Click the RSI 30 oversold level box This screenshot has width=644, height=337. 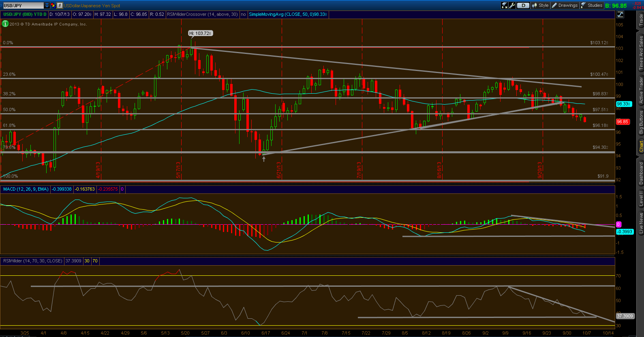(x=87, y=261)
